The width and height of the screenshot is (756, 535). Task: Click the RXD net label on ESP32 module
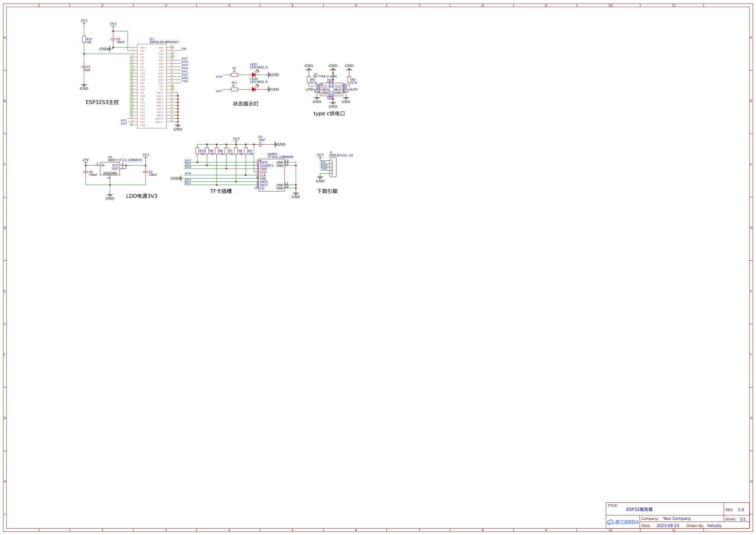pyautogui.click(x=185, y=78)
